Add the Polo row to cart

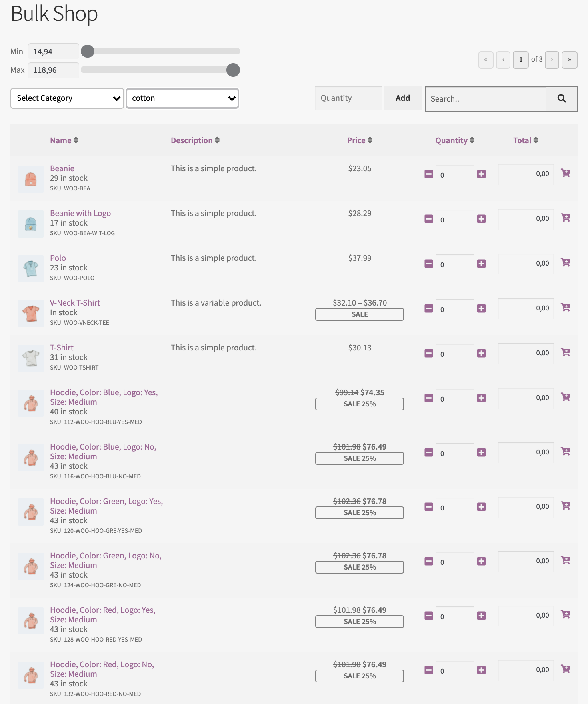pos(565,263)
